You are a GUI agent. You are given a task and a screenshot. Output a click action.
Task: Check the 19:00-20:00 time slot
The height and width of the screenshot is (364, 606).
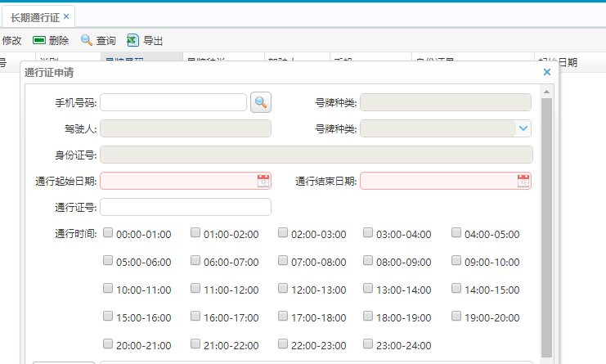[x=456, y=316]
